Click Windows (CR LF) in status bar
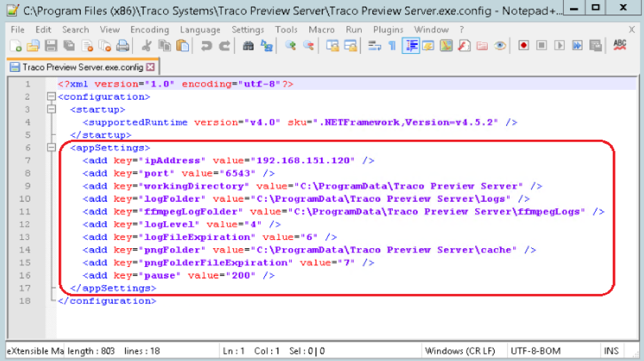644x361 pixels. click(460, 351)
